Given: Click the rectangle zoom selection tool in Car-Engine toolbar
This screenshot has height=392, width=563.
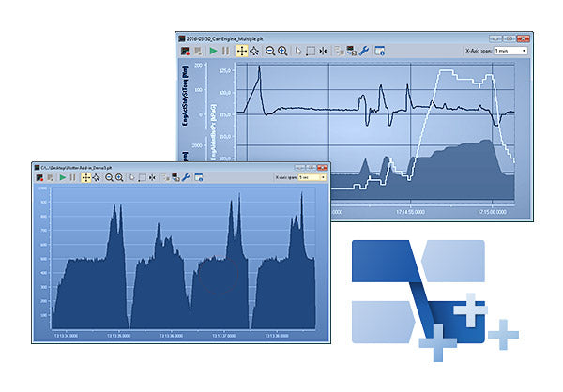Looking at the screenshot, I should pos(312,52).
